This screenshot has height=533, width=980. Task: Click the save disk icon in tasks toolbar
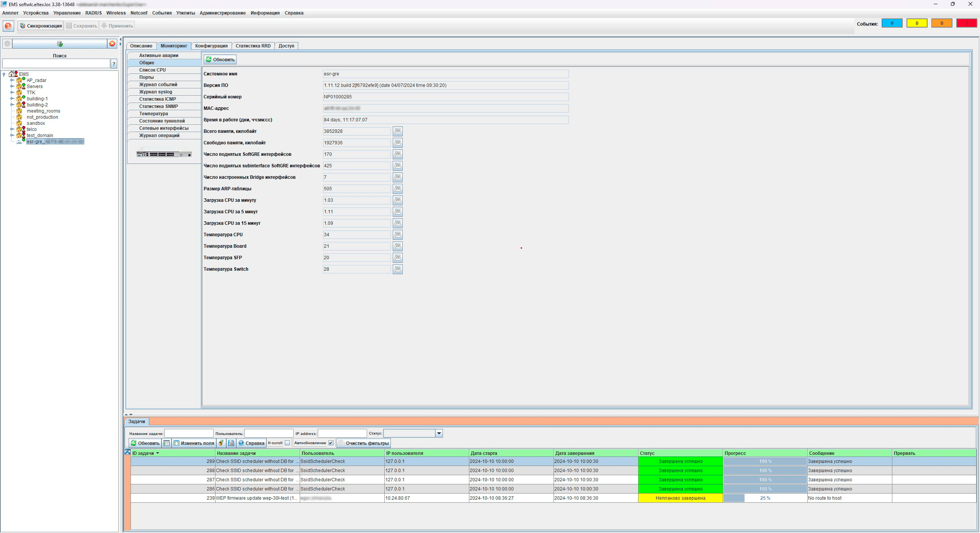pyautogui.click(x=231, y=443)
